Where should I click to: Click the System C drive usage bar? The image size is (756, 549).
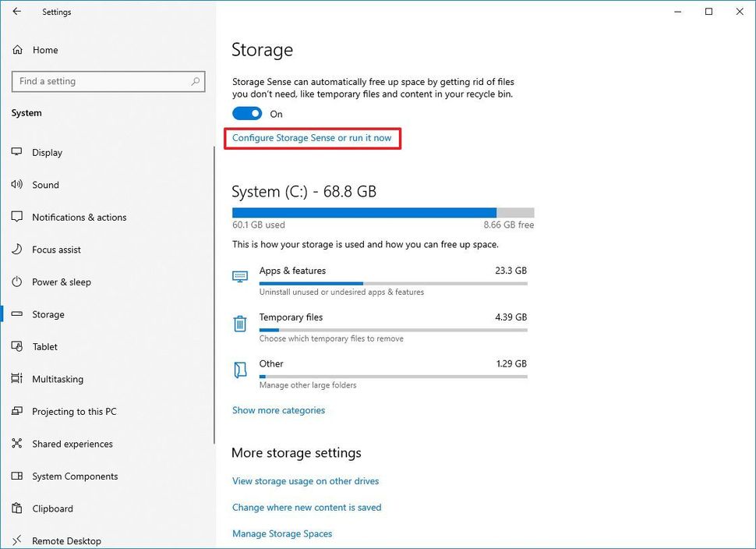[x=382, y=212]
